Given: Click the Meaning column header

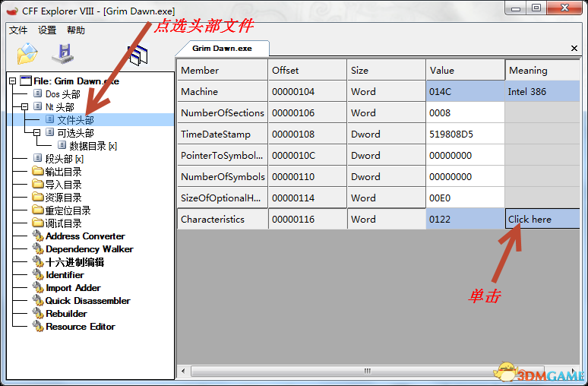Looking at the screenshot, I should (x=542, y=70).
